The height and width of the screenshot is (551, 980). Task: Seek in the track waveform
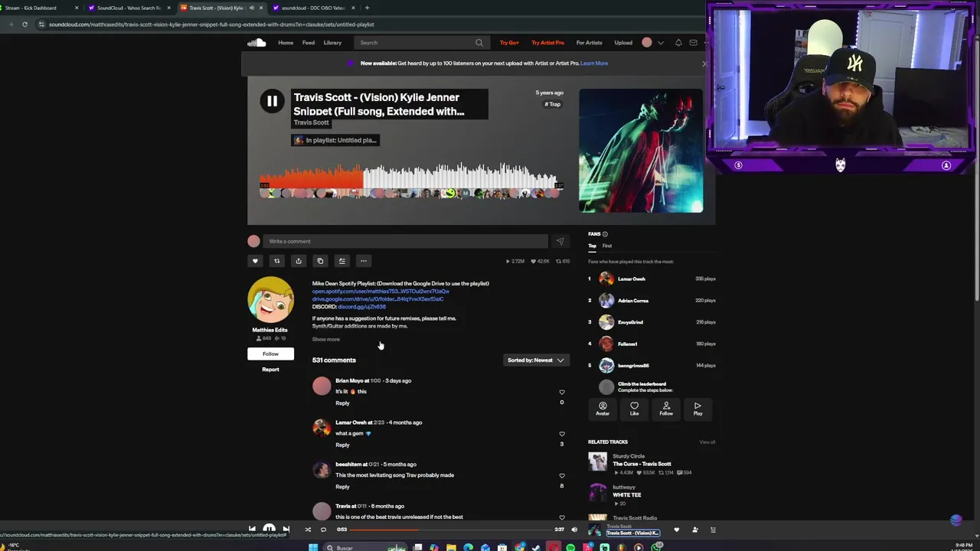click(x=411, y=178)
